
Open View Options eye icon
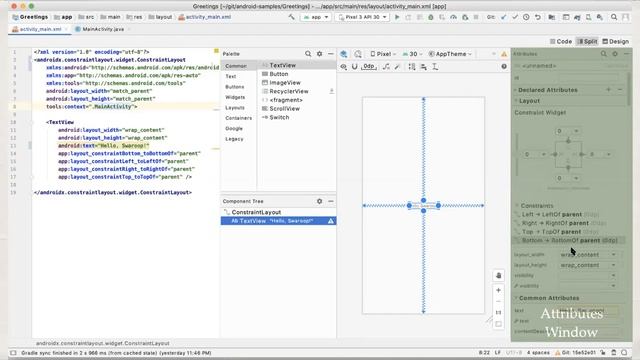click(344, 67)
